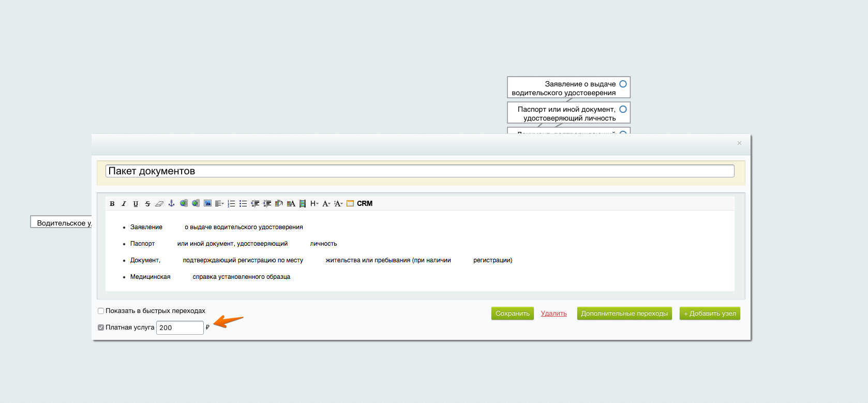Open the text color picker icon
Image resolution: width=868 pixels, height=403 pixels.
(291, 204)
